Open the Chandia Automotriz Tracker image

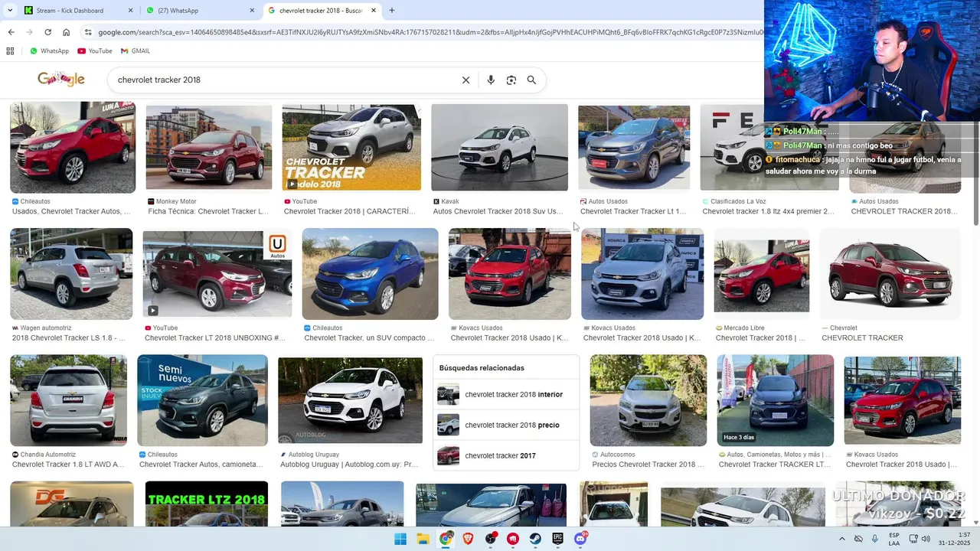point(68,400)
